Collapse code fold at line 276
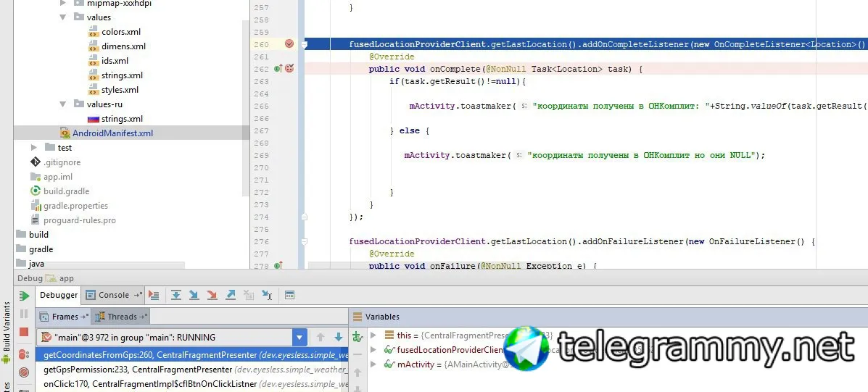Screen dimensions: 868x392 pos(305,241)
